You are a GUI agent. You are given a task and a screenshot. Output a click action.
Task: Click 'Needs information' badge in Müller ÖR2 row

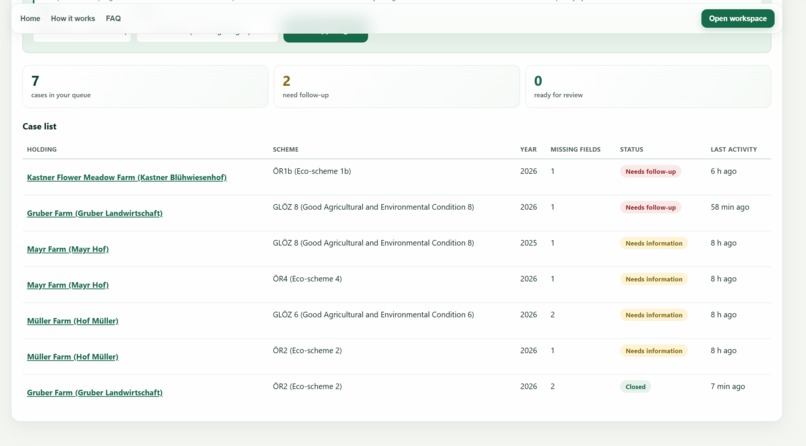click(653, 351)
